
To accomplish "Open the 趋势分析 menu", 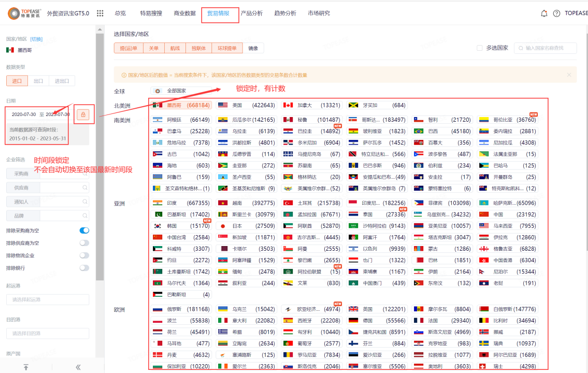I will tap(285, 13).
